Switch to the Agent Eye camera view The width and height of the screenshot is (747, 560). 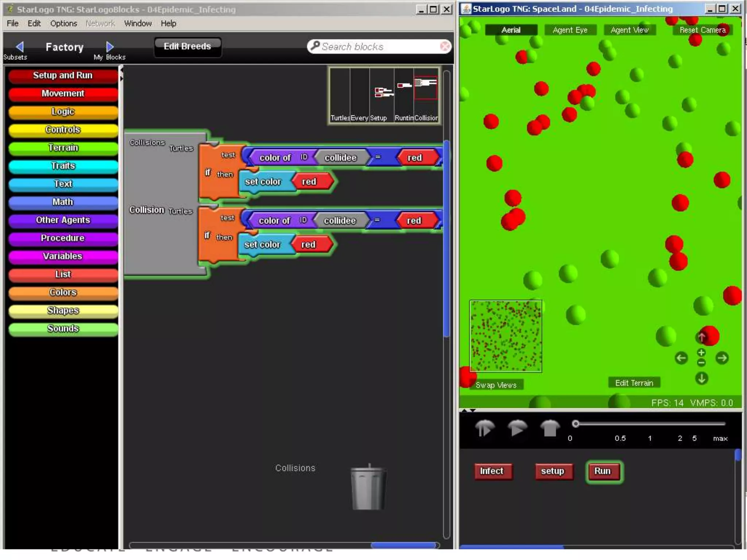(570, 30)
